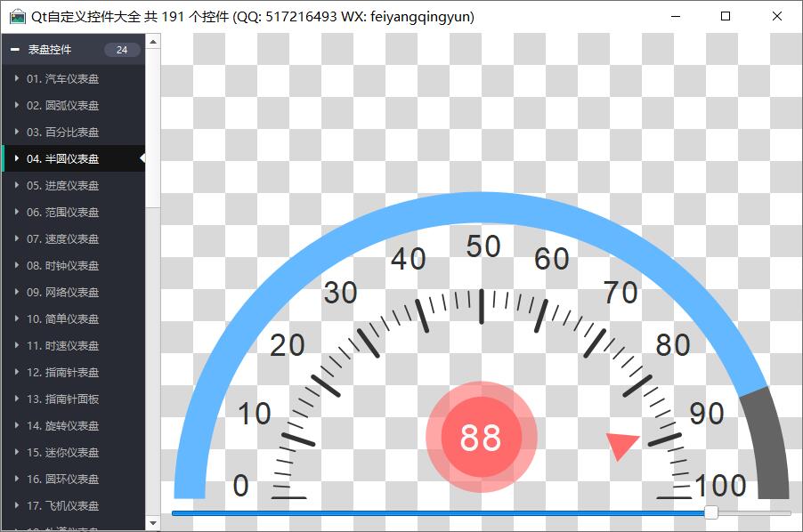The image size is (803, 532).
Task: Click the red 88 center circle
Action: coord(481,438)
